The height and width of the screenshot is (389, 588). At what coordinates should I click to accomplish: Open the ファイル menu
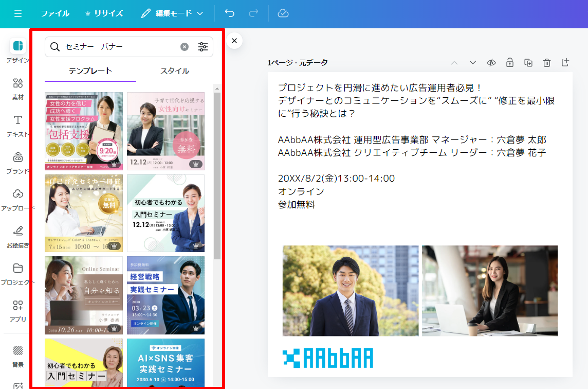tap(55, 13)
